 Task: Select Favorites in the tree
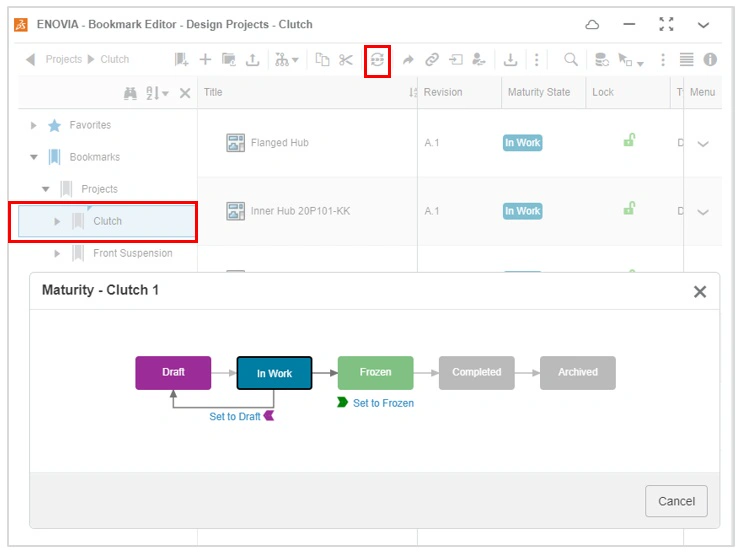coord(90,125)
